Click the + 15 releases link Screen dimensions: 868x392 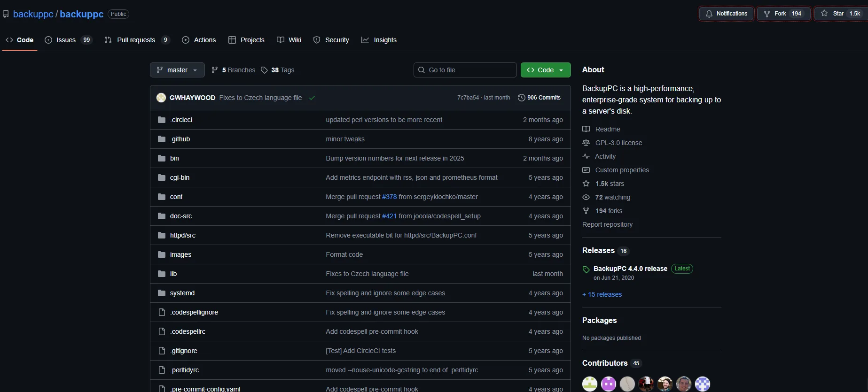pos(602,294)
